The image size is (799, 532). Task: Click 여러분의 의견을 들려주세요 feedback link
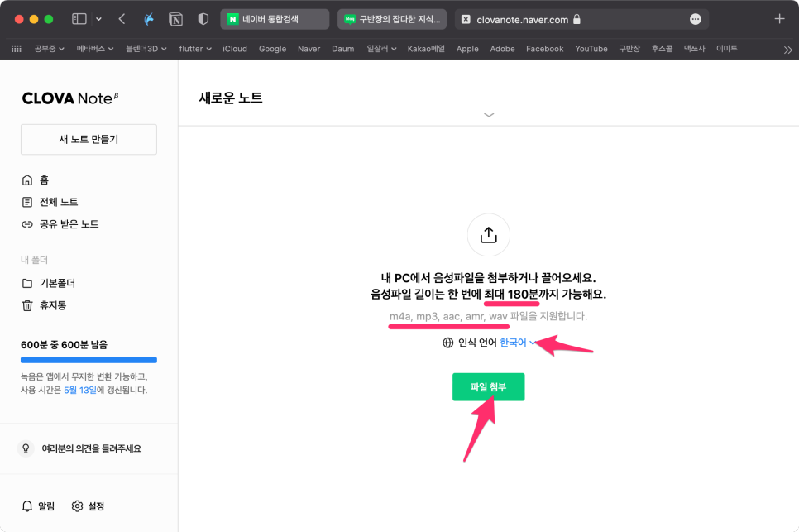pos(91,449)
